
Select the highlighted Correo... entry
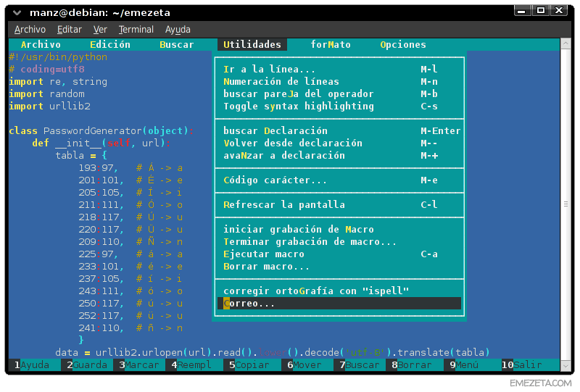pyautogui.click(x=339, y=304)
